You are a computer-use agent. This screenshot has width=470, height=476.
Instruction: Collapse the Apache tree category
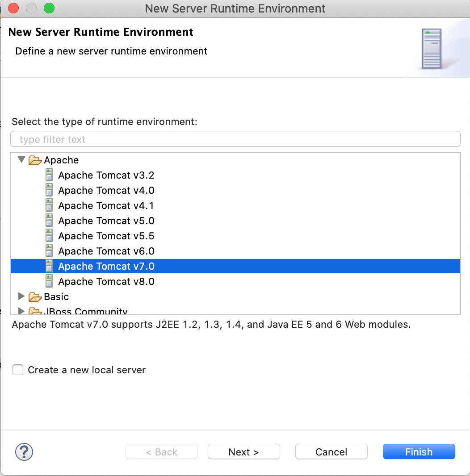(21, 159)
